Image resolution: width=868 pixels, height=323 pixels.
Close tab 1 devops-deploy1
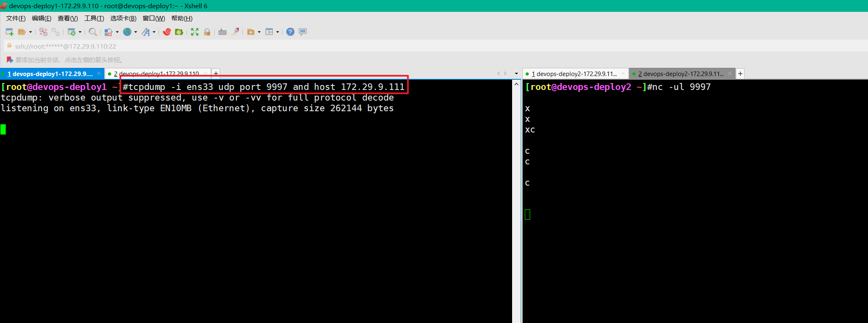[x=99, y=74]
